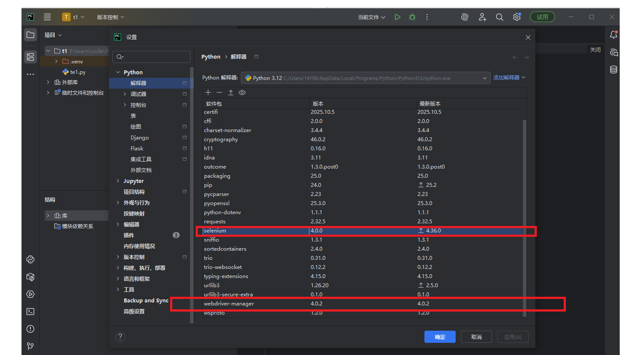Viewport: 644px width, 355px height.
Task: Open the AI chat icon on the right sidebar
Action: point(614,53)
